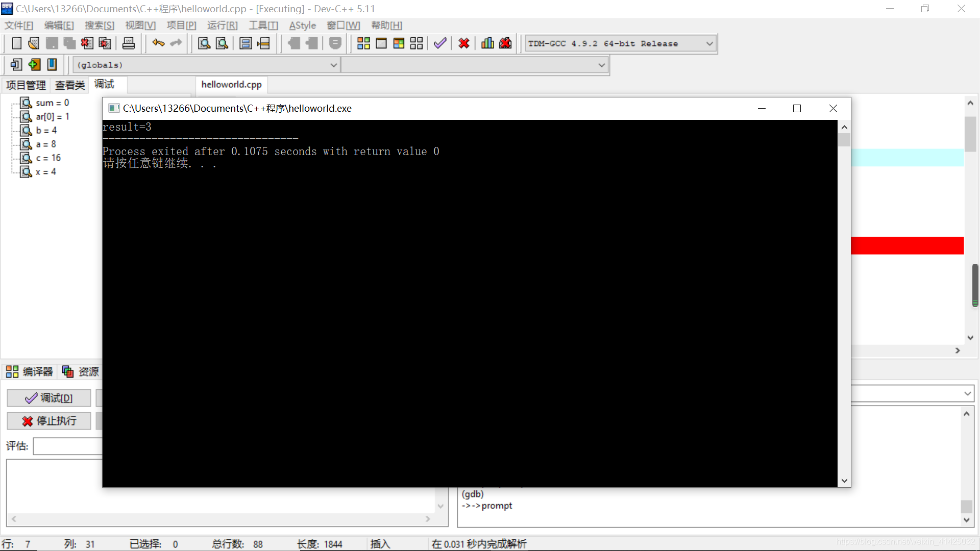The width and height of the screenshot is (980, 551).
Task: Open the 工具 menu
Action: 262,25
